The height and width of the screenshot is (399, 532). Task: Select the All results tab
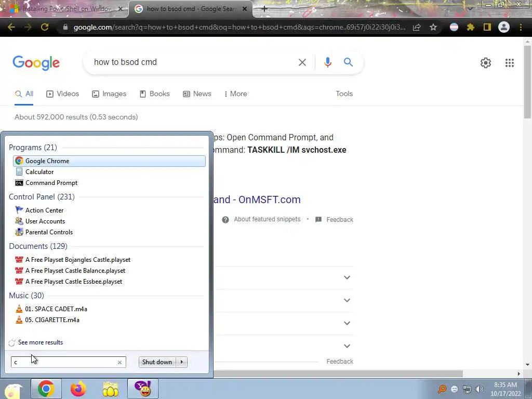pyautogui.click(x=24, y=94)
